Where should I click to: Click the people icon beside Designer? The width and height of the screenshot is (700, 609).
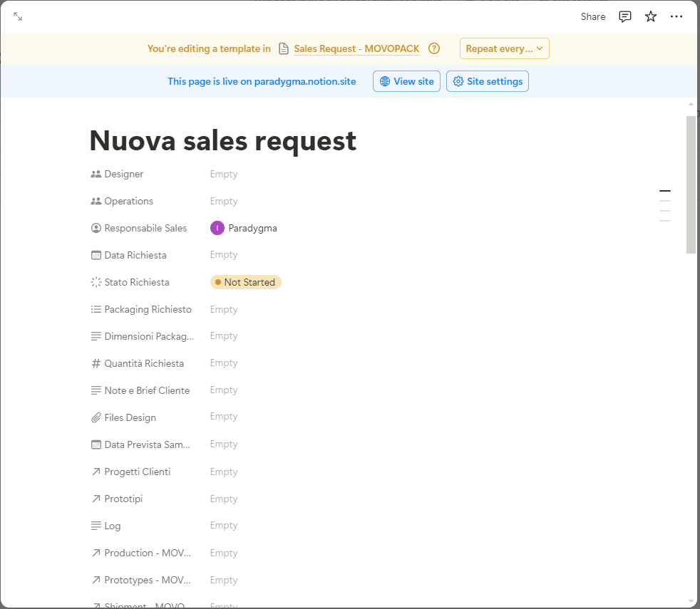96,173
